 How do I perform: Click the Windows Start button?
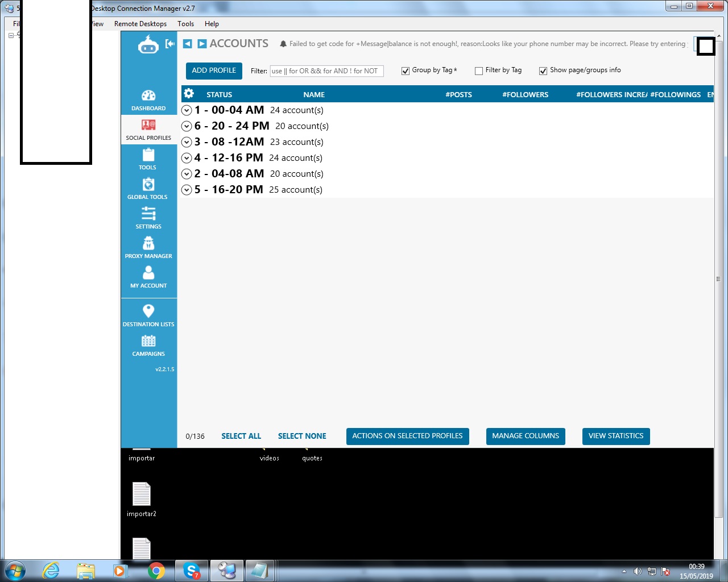(15, 571)
